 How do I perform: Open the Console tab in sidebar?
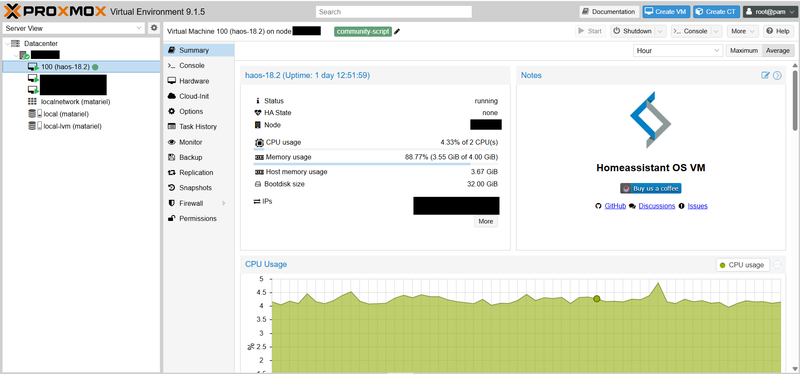tap(198, 66)
